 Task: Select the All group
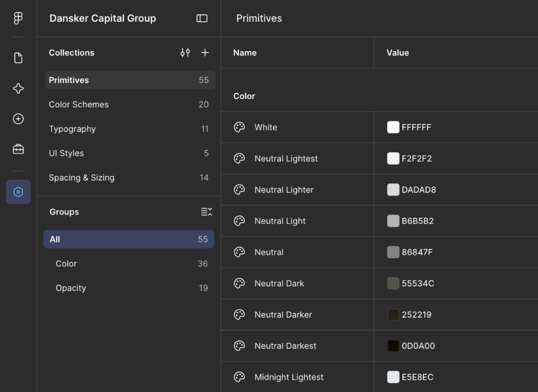point(129,239)
